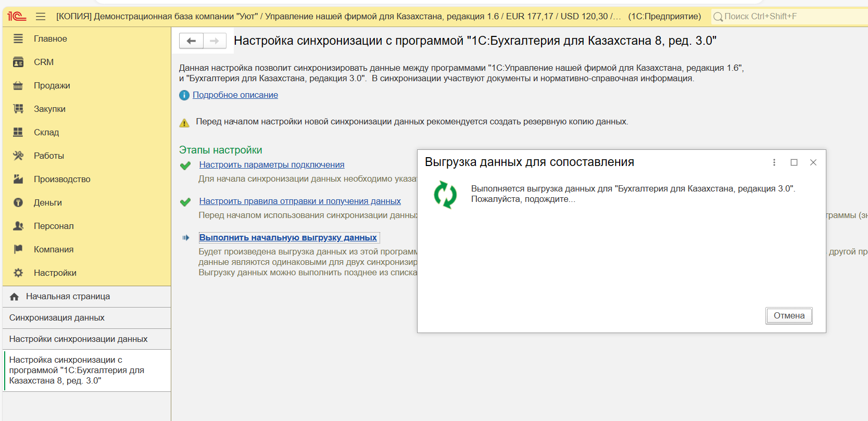
Task: Click the 1C application logo icon
Action: 17,17
